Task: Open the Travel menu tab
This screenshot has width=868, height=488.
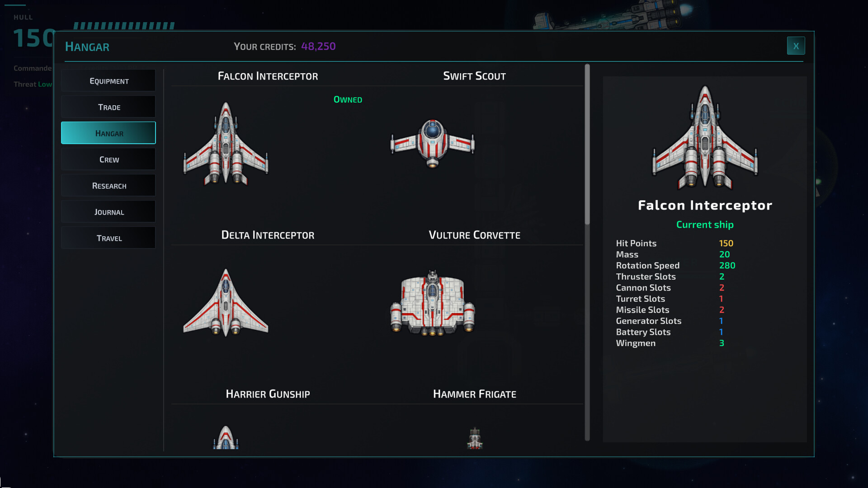Action: pyautogui.click(x=108, y=238)
